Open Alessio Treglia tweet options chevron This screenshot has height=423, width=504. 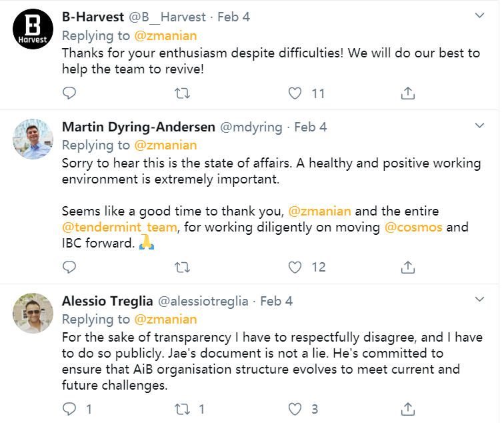479,300
